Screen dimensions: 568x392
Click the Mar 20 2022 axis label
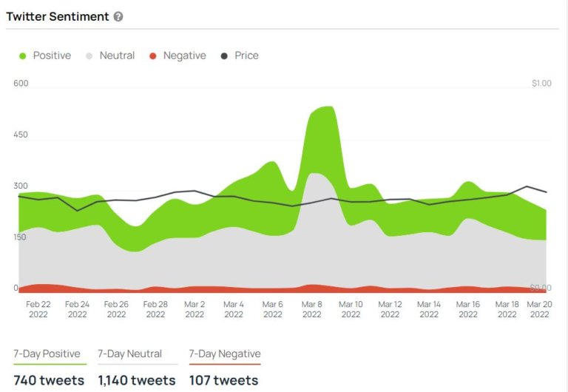(x=539, y=309)
